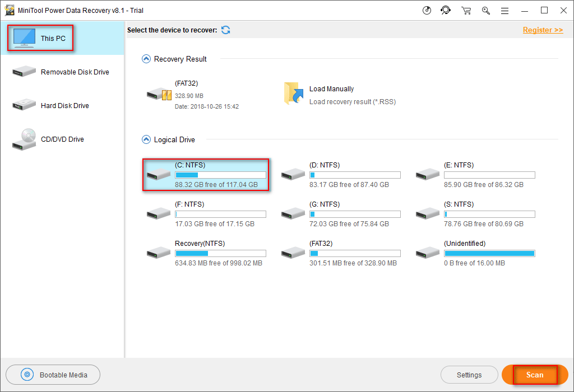574x392 pixels.
Task: Click '634.83 MB free of 998.02 MB' text
Action: click(219, 263)
